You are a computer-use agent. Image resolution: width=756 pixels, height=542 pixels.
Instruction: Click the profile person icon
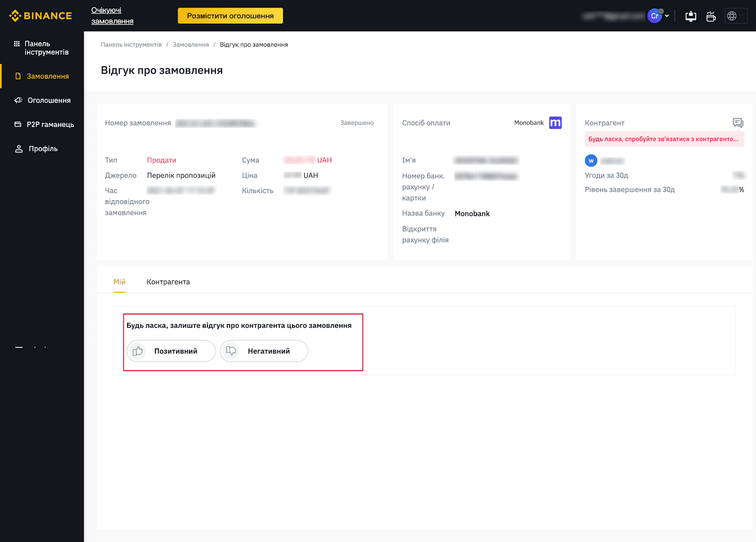pos(19,149)
